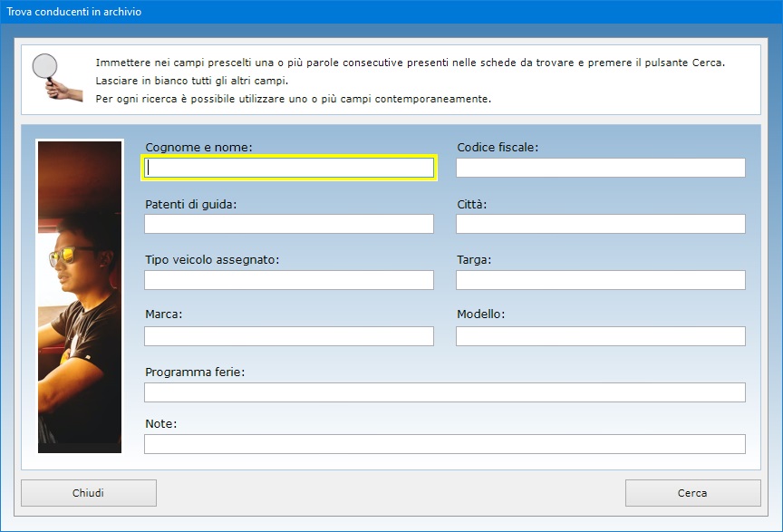Click the Città input field
Image resolution: width=783 pixels, height=532 pixels.
[600, 224]
